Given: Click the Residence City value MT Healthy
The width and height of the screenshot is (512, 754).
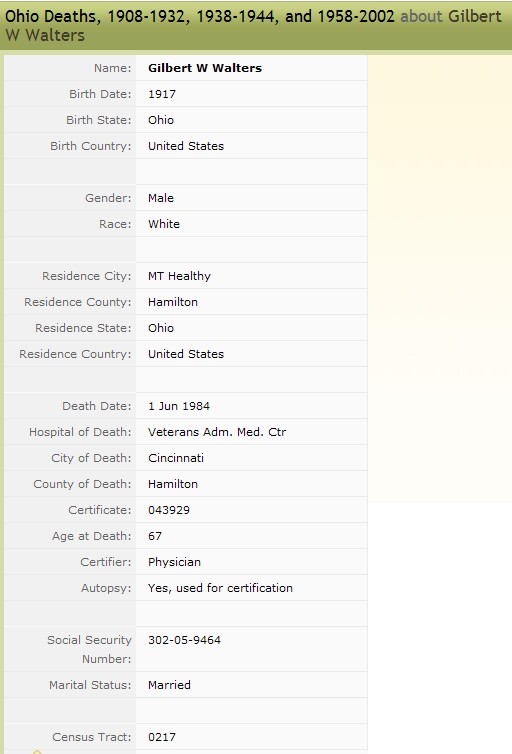Looking at the screenshot, I should click(x=179, y=276).
